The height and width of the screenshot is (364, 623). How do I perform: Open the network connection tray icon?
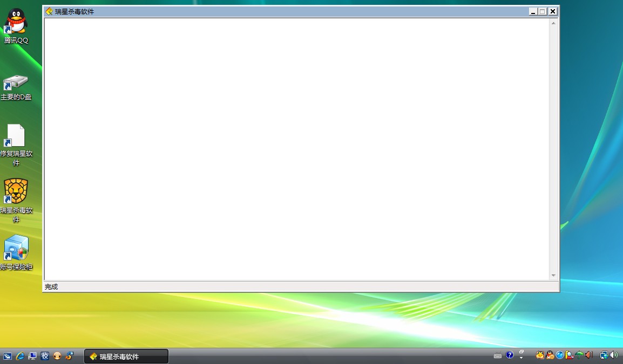(x=604, y=355)
